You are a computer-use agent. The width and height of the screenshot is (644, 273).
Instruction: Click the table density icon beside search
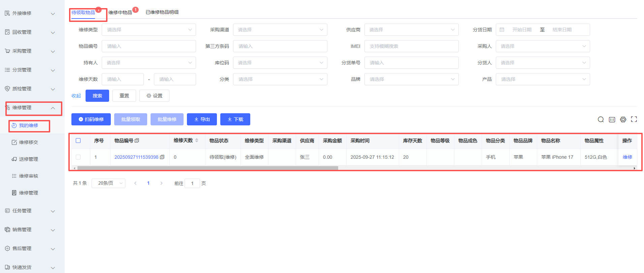612,120
